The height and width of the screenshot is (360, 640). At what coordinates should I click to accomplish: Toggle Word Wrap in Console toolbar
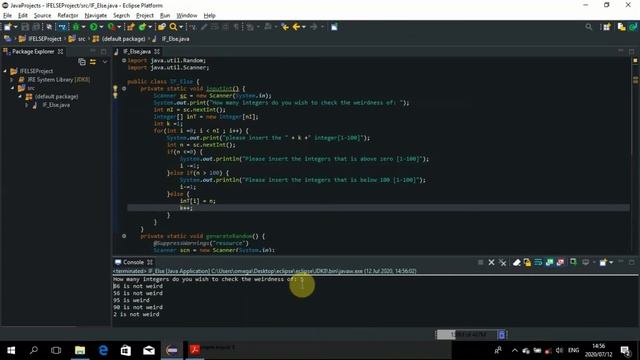[x=538, y=262]
